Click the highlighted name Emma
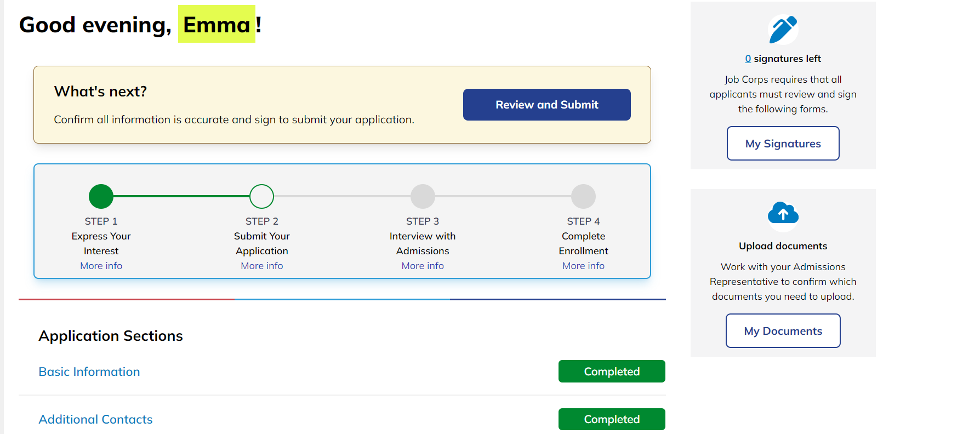980x434 pixels. [216, 25]
